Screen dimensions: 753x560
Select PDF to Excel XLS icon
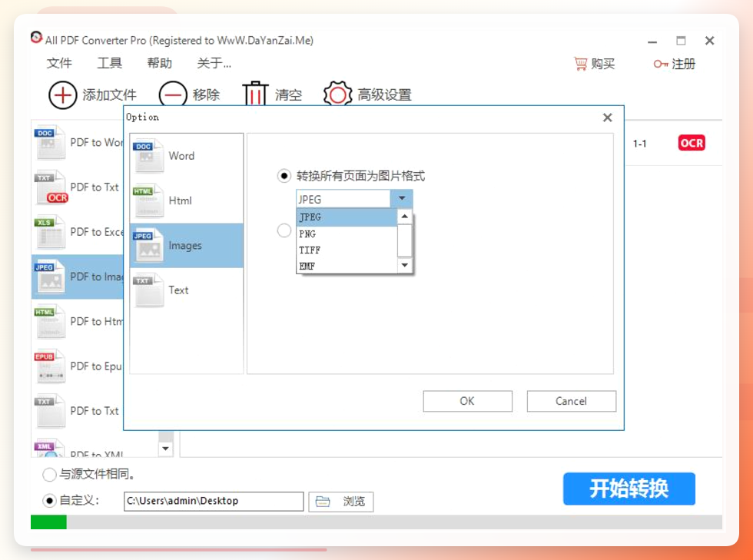coord(49,232)
